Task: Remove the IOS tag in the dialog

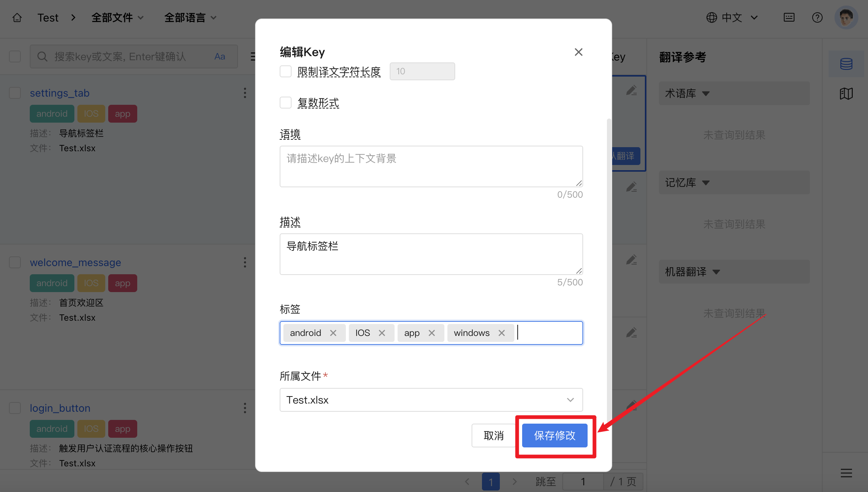Action: pyautogui.click(x=382, y=333)
